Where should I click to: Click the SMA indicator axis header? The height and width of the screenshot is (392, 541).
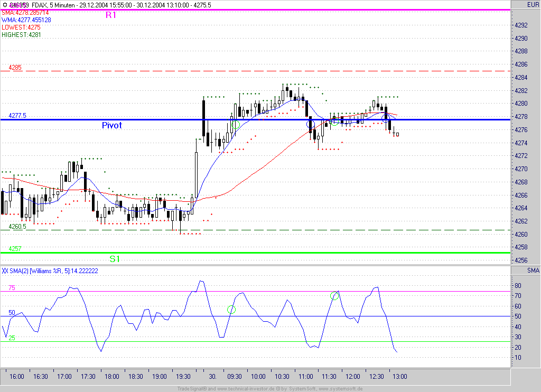[x=533, y=270]
